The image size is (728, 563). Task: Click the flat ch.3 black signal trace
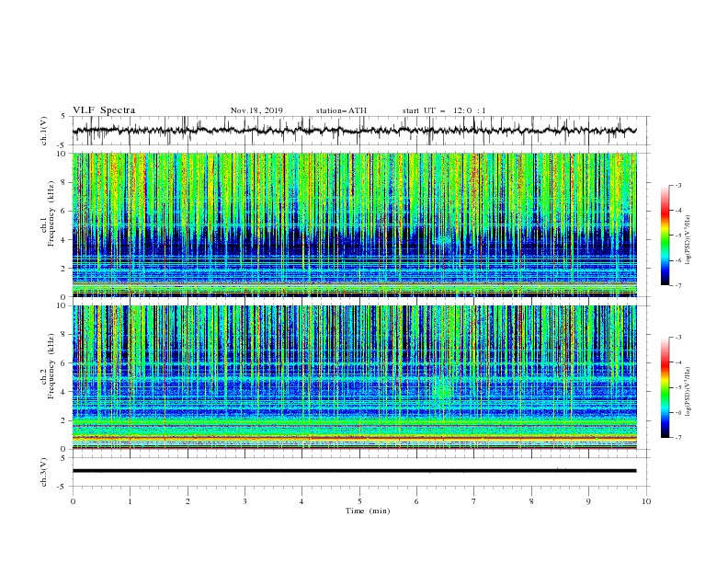click(x=354, y=471)
